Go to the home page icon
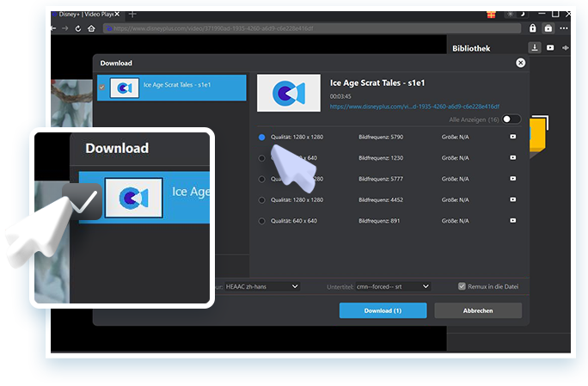 click(x=91, y=28)
